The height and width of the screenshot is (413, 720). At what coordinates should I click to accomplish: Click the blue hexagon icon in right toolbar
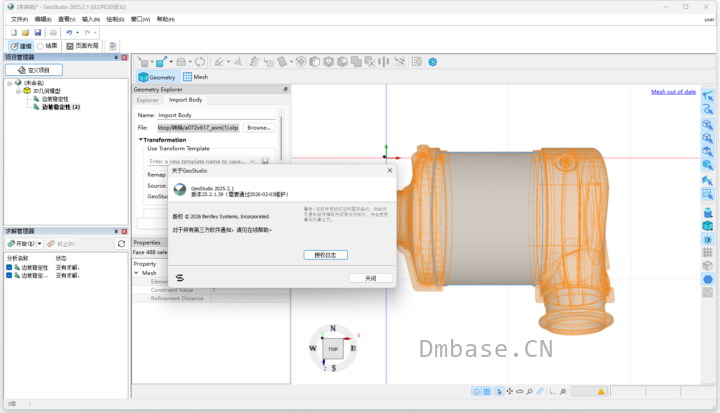click(708, 279)
